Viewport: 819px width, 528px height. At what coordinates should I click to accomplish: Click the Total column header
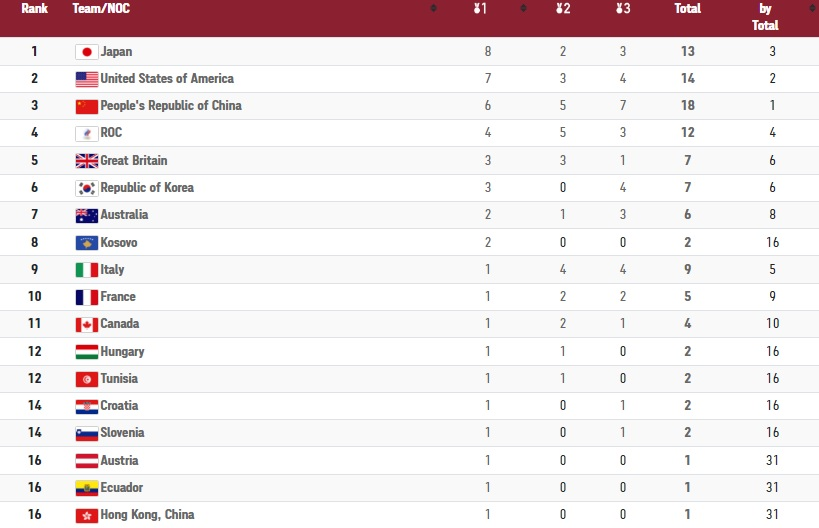click(687, 8)
